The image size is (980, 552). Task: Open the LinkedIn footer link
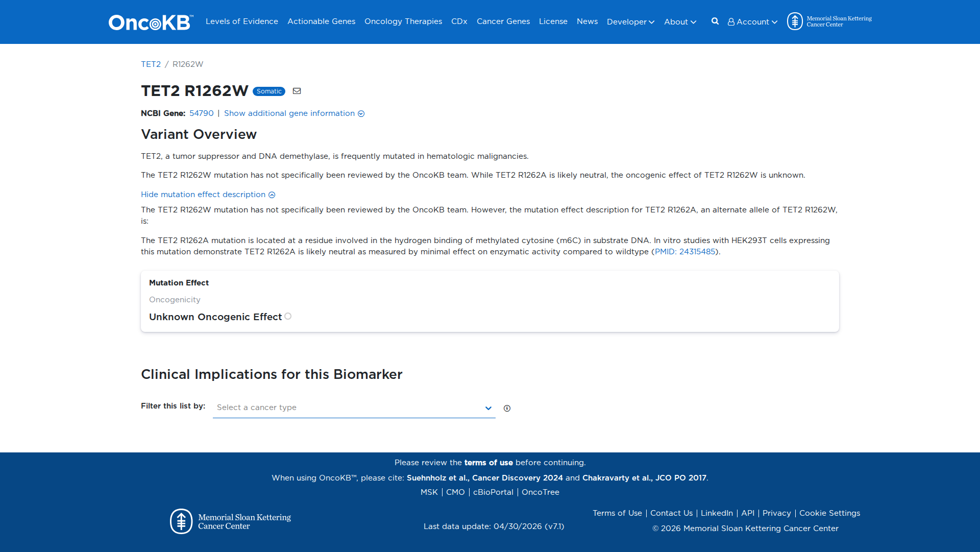point(717,513)
